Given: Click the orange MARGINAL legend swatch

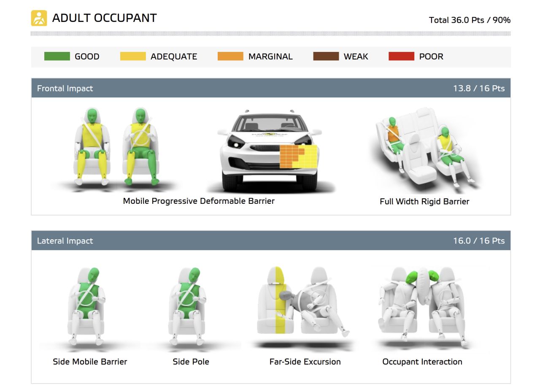Looking at the screenshot, I should [230, 57].
